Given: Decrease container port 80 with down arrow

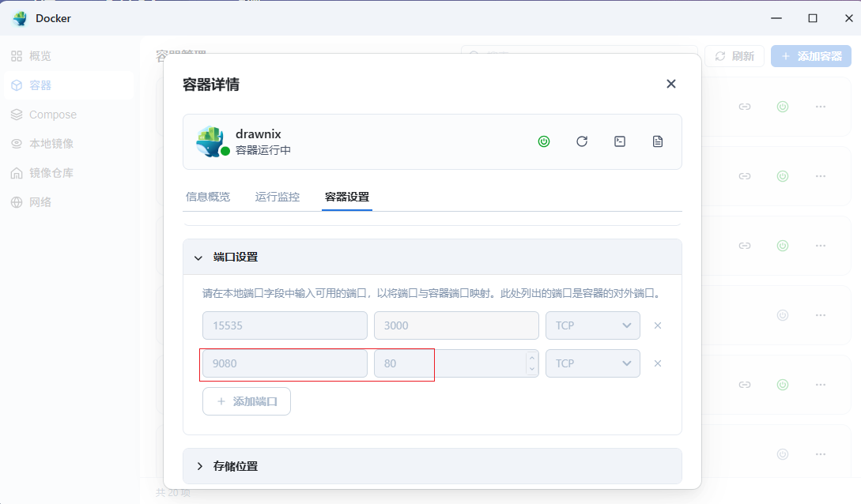Looking at the screenshot, I should (x=531, y=369).
